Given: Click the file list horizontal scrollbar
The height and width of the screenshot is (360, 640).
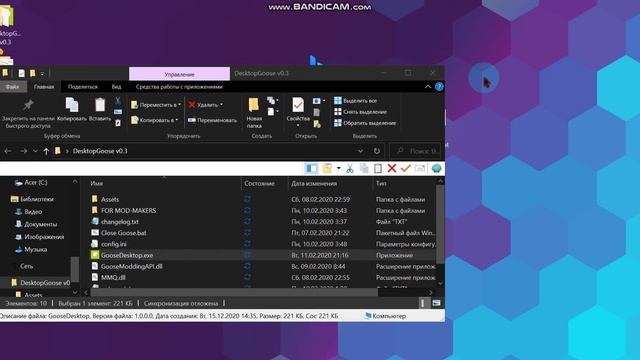Looking at the screenshot, I should (234, 292).
